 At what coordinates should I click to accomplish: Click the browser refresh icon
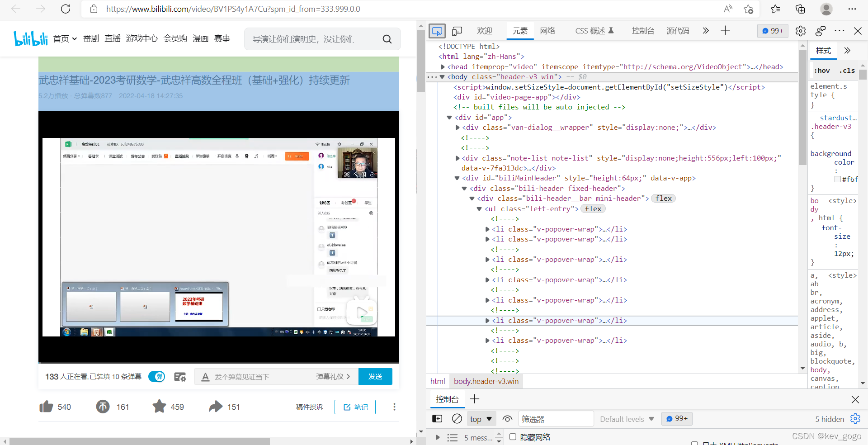click(x=66, y=9)
